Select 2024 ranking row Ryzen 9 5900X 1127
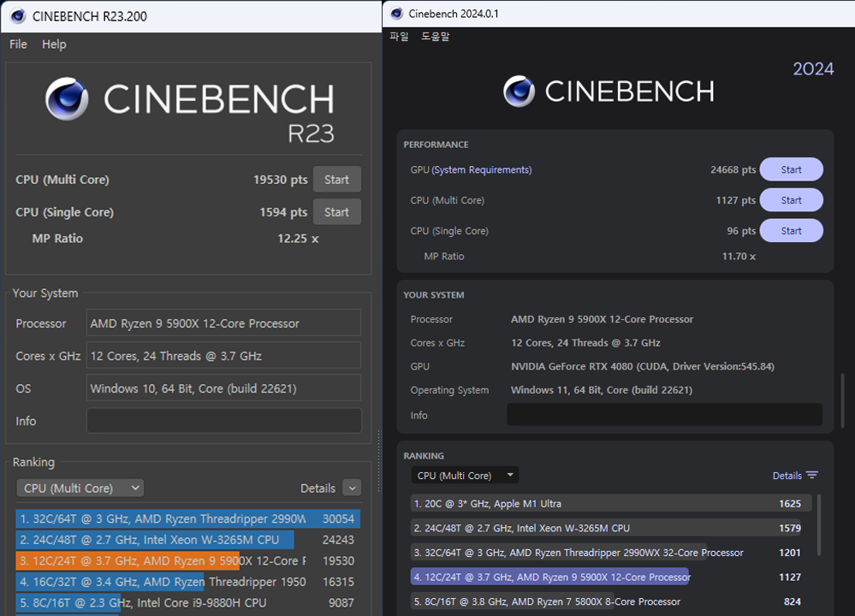Viewport: 855px width, 616px height. click(611, 577)
